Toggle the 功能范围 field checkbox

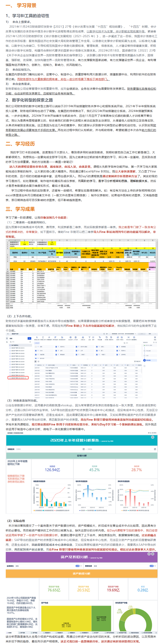pos(36,354)
